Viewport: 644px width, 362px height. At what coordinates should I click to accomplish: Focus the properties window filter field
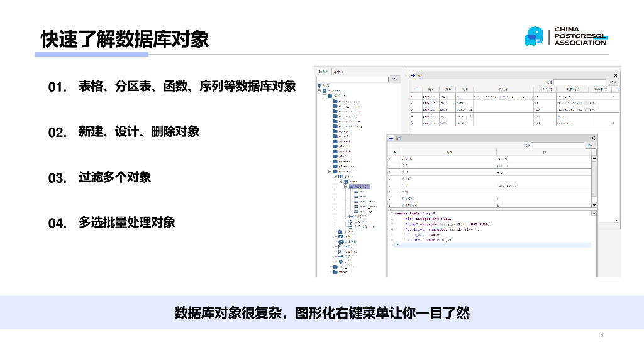coord(558,145)
